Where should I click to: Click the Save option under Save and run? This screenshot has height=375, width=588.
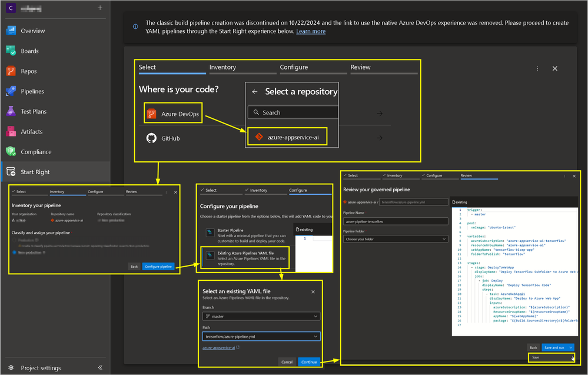pyautogui.click(x=551, y=357)
